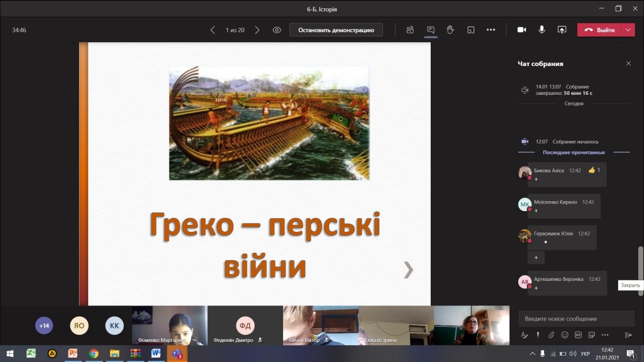
Task: Show the +14 additional participants
Action: (44, 326)
